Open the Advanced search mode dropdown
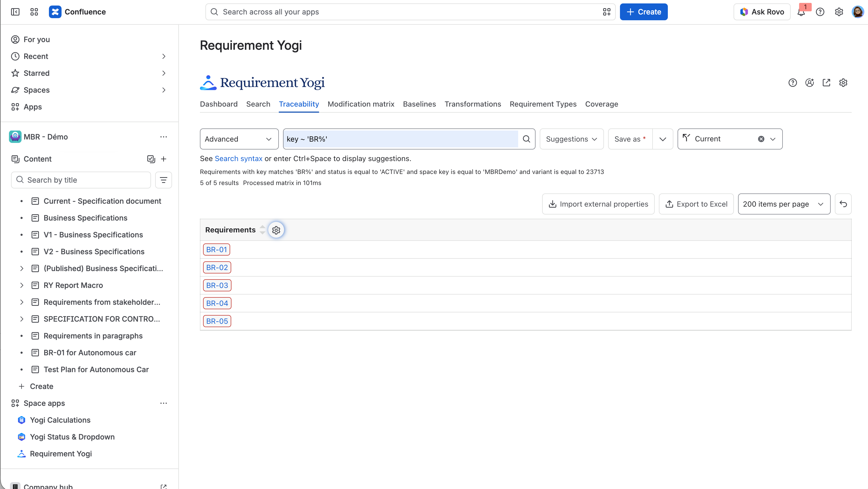This screenshot has width=868, height=489. tap(239, 139)
